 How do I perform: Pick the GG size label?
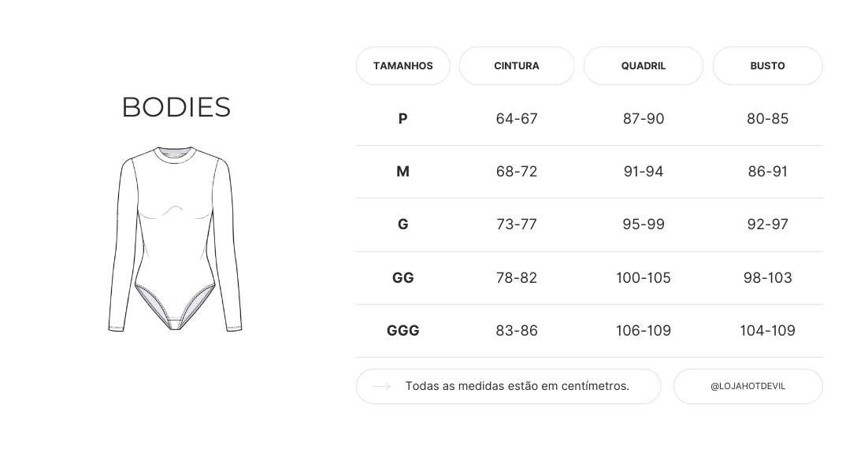point(402,278)
